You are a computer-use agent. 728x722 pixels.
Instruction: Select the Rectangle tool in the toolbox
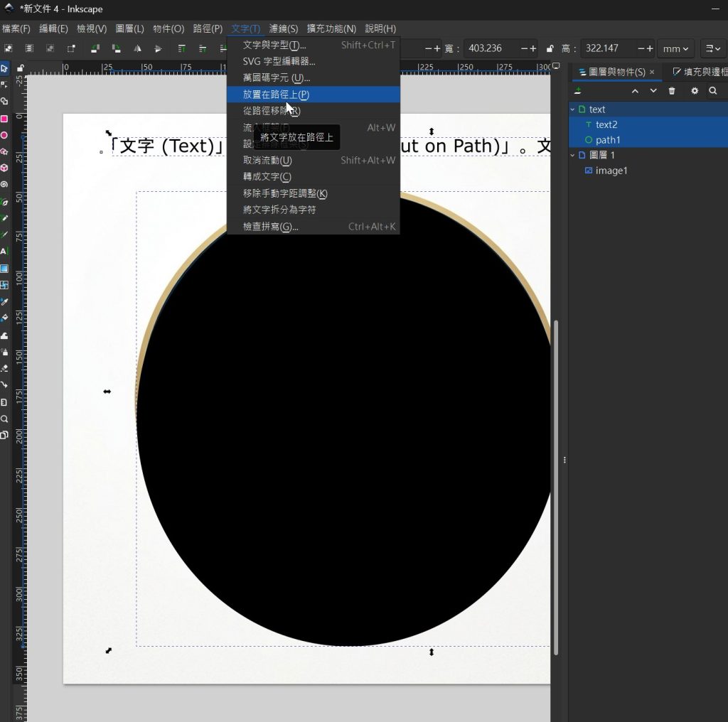click(x=4, y=119)
